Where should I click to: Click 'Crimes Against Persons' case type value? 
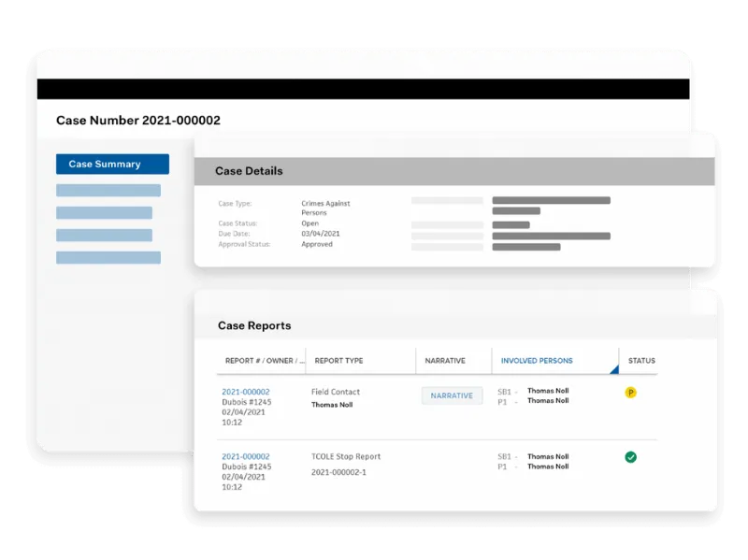point(325,208)
